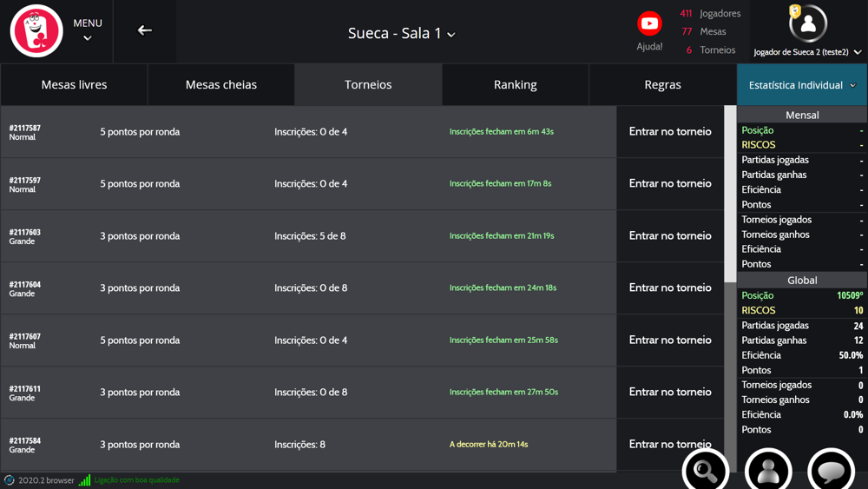Open the YouTube Ajuda help icon
The width and height of the screenshot is (868, 489).
pos(649,24)
